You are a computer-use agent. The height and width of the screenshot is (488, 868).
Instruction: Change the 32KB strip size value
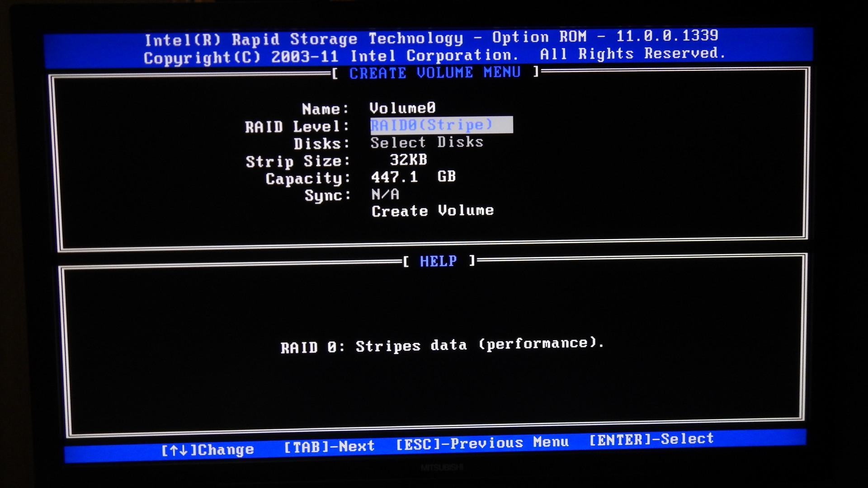[408, 160]
